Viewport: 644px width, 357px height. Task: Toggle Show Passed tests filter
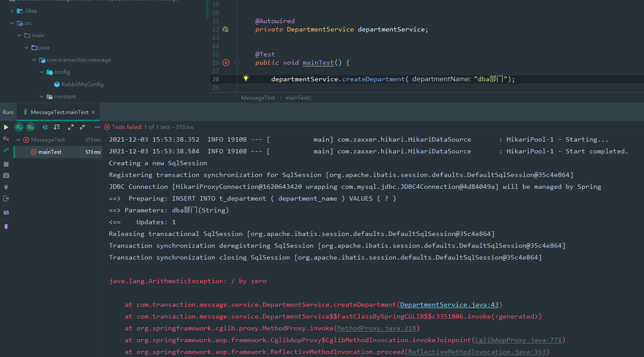coord(19,127)
